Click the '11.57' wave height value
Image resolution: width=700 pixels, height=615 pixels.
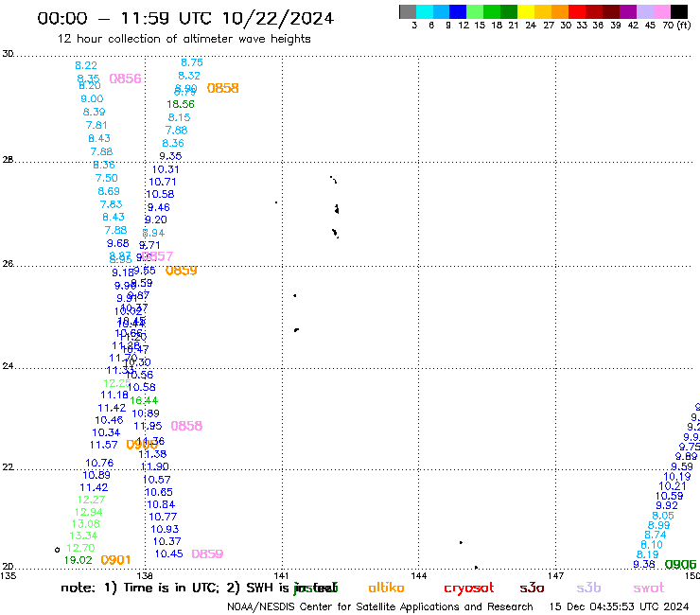click(103, 446)
